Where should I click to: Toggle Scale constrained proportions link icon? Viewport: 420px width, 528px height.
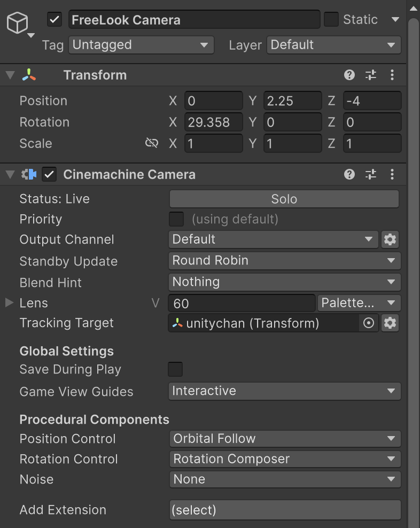152,143
